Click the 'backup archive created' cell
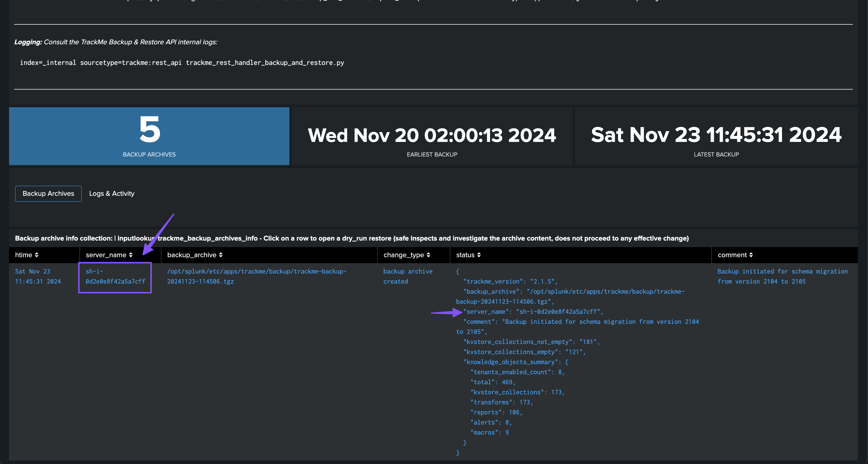868x464 pixels. point(408,276)
